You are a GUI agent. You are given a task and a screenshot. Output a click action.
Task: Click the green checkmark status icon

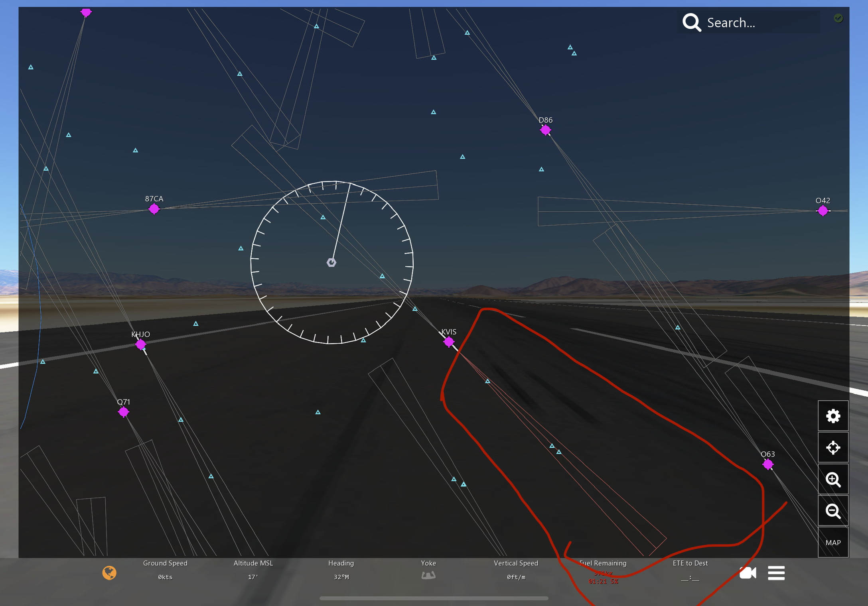(x=838, y=18)
